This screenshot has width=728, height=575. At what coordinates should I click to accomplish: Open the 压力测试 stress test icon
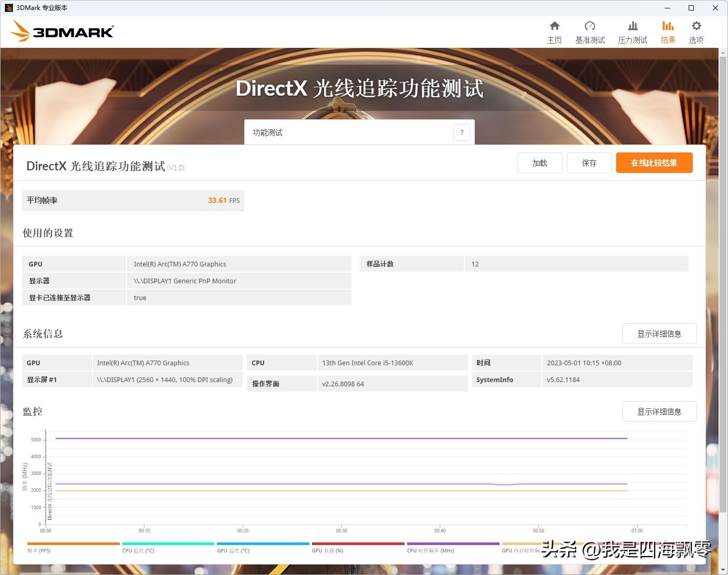click(x=632, y=31)
